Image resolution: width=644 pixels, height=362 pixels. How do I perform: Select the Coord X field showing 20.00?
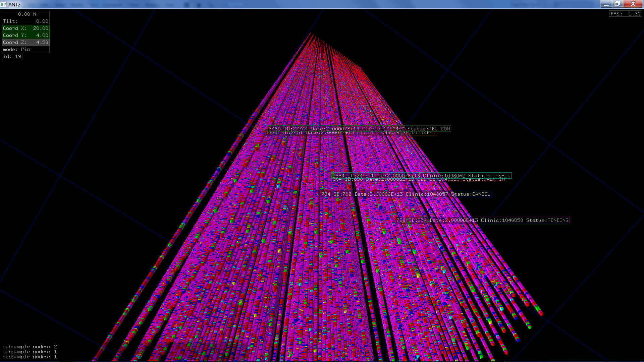pyautogui.click(x=25, y=28)
